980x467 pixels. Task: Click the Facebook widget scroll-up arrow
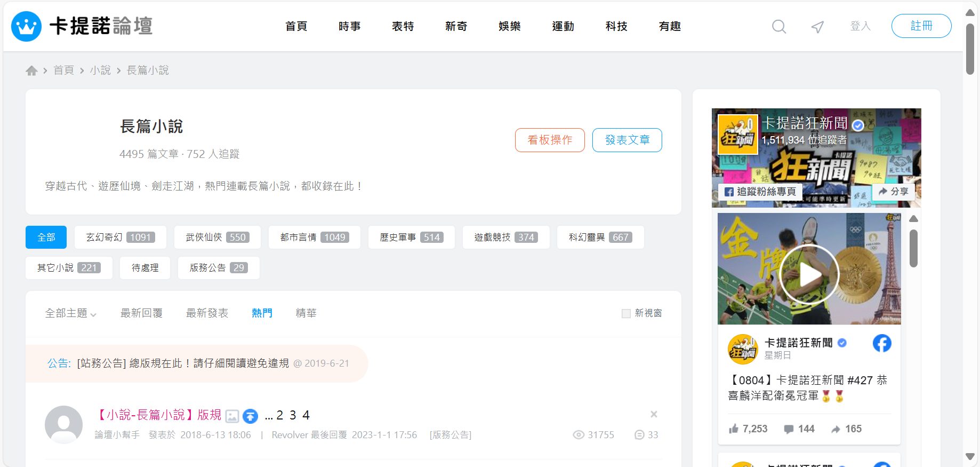913,219
